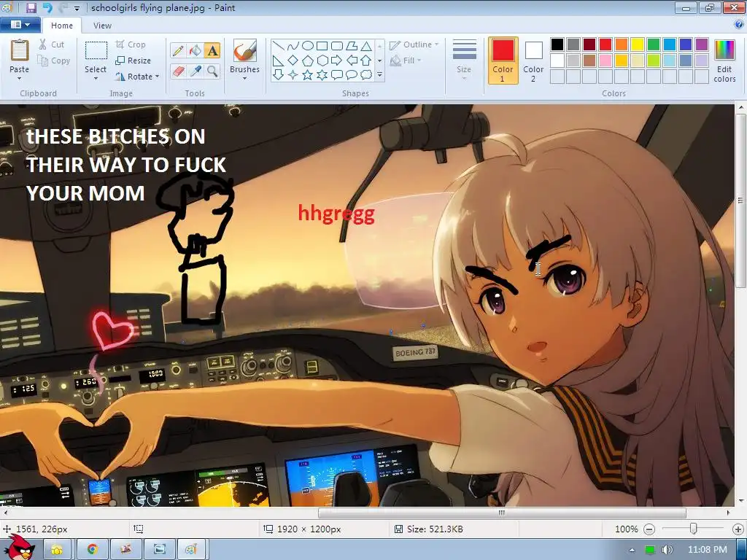Choose the Rounded rectangle shape
Viewport: 747px width, 560px height.
tap(337, 46)
